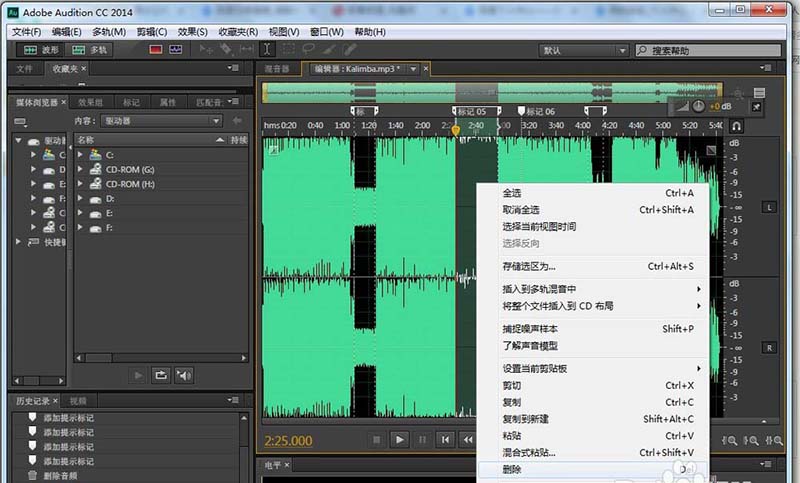Choose 剪切 from the context menu
The width and height of the screenshot is (800, 483).
click(x=593, y=385)
